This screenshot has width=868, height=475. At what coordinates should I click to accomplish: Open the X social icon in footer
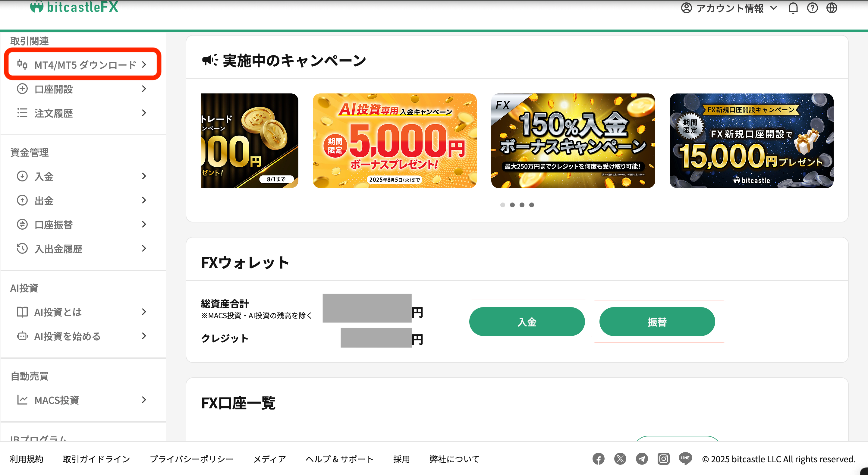(x=620, y=459)
